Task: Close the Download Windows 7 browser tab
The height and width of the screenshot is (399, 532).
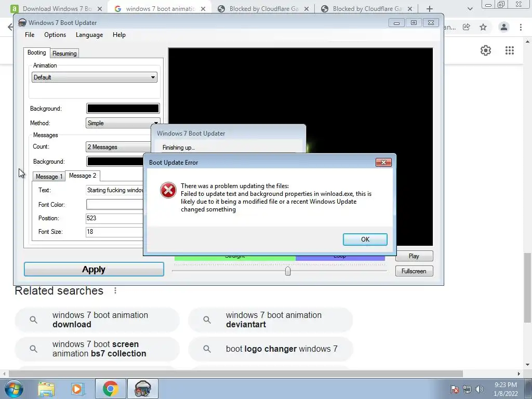Action: tap(100, 9)
